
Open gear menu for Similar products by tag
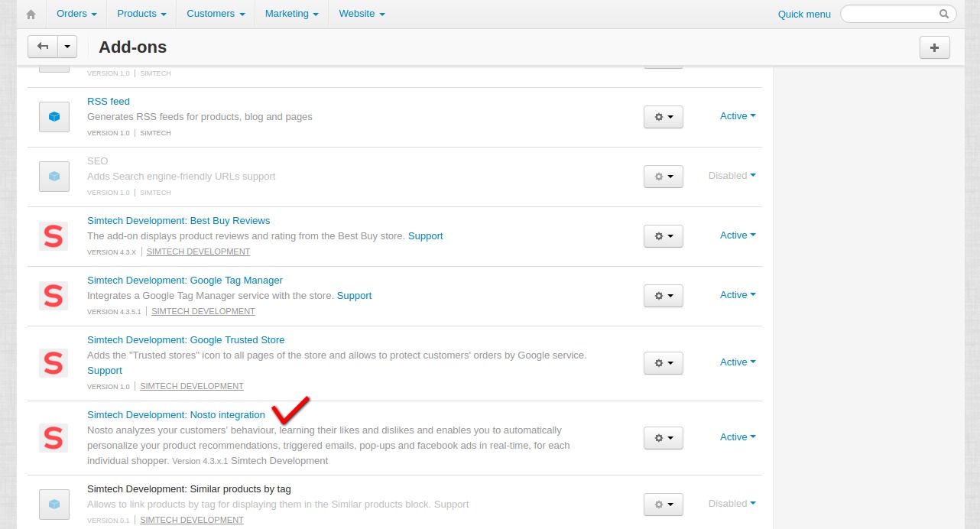pyautogui.click(x=663, y=505)
